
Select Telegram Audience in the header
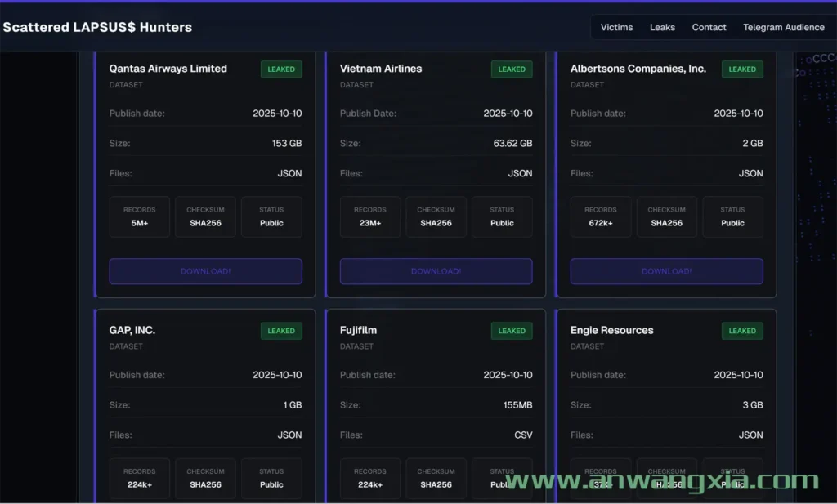[x=783, y=27]
